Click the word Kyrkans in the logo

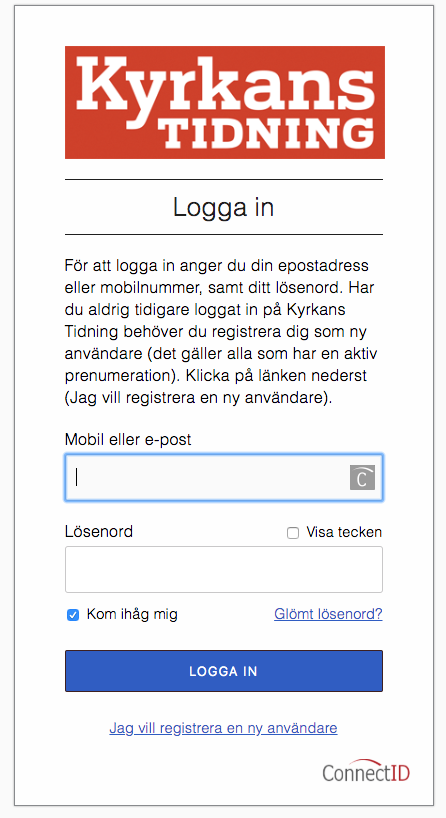click(225, 86)
